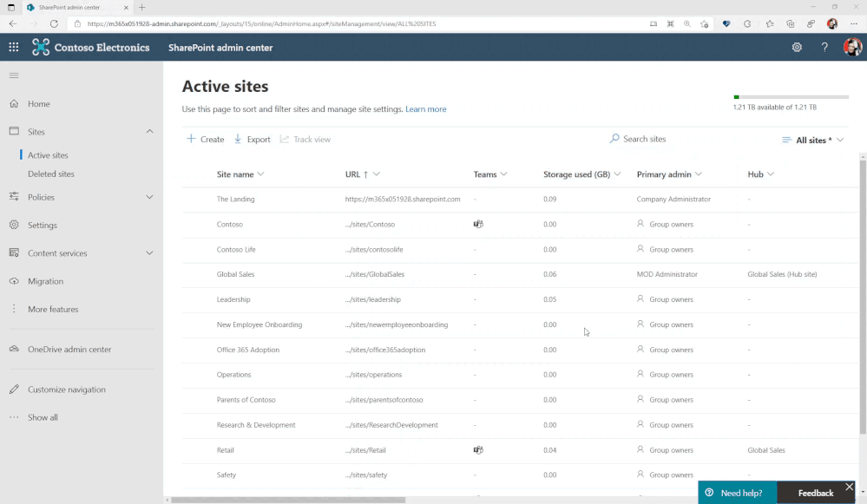Open the app launcher waffle icon
Image resolution: width=867 pixels, height=504 pixels.
click(14, 48)
